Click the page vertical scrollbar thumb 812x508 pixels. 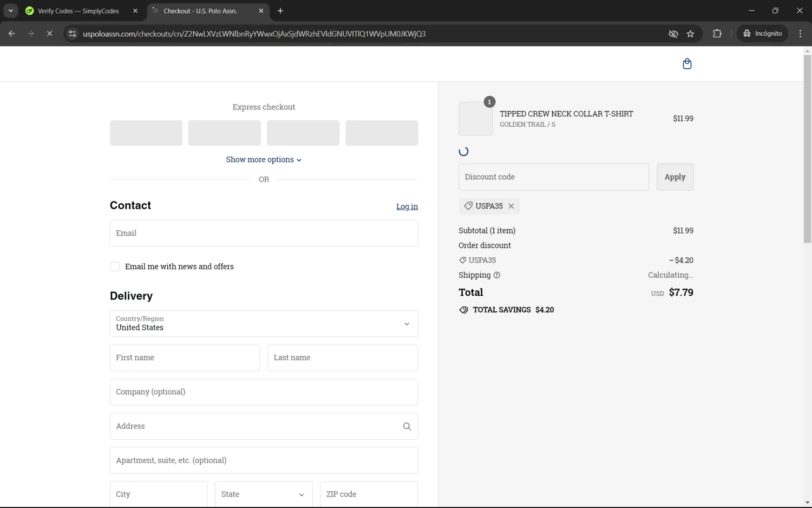tap(807, 149)
